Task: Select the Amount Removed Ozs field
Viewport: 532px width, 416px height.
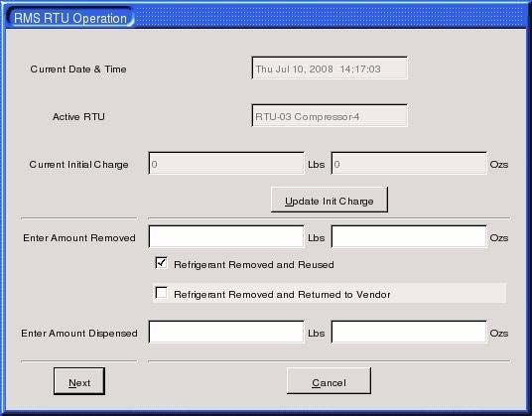Action: tap(409, 236)
